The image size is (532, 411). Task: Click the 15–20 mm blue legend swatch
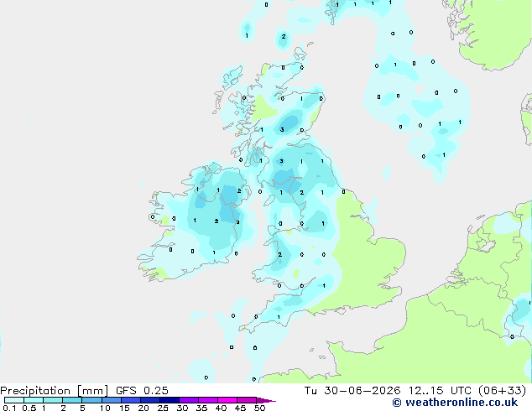click(130, 400)
